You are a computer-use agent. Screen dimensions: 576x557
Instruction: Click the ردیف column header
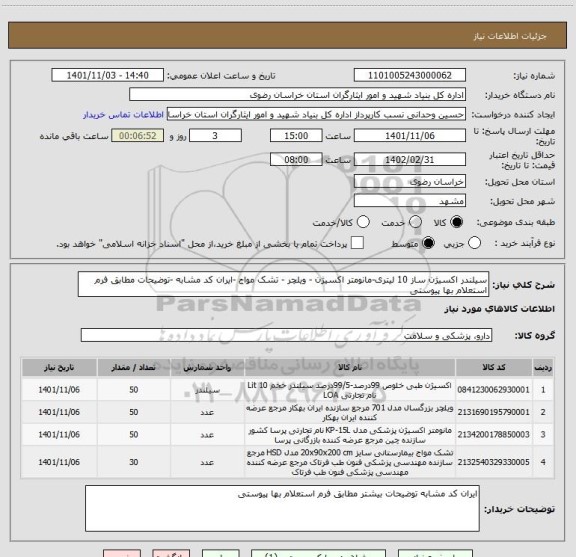pyautogui.click(x=543, y=367)
